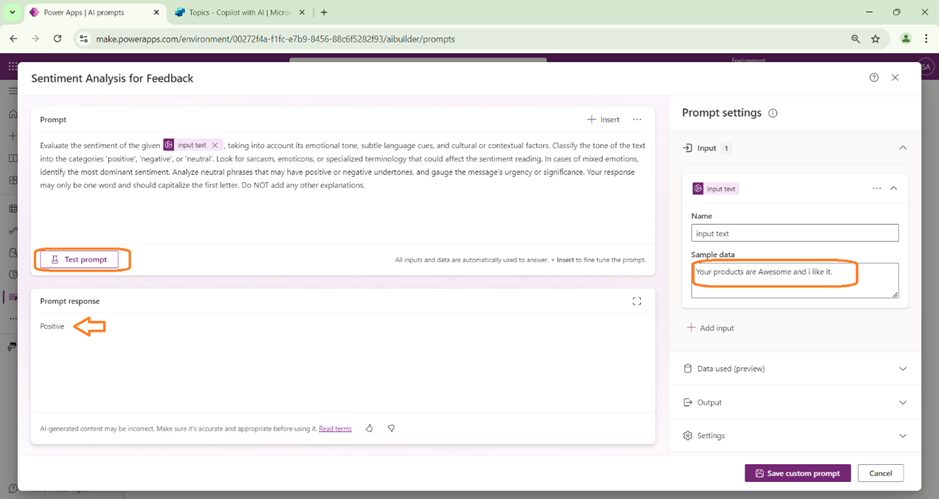This screenshot has height=499, width=939.
Task: Switch to Topics - Copilot browser tab
Action: [x=235, y=12]
